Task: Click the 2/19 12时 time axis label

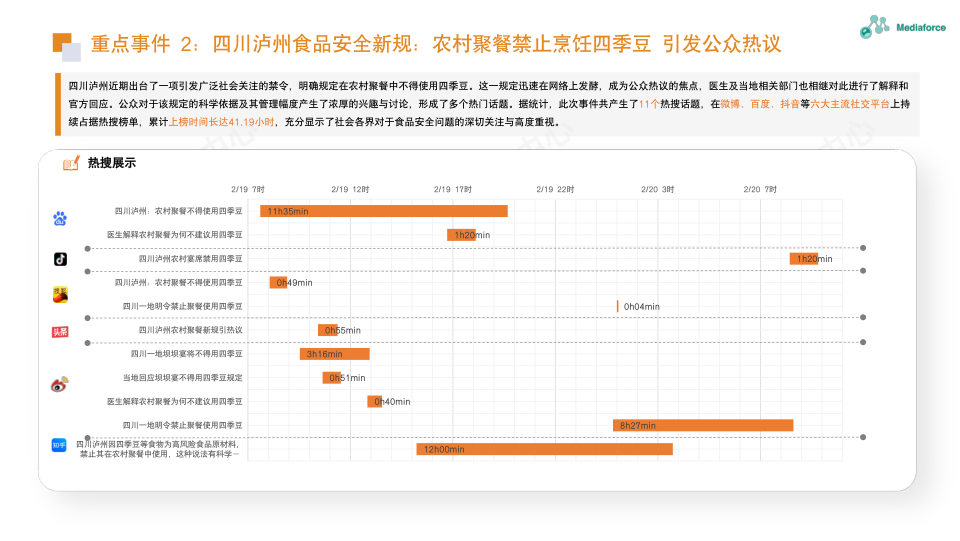Action: [350, 190]
